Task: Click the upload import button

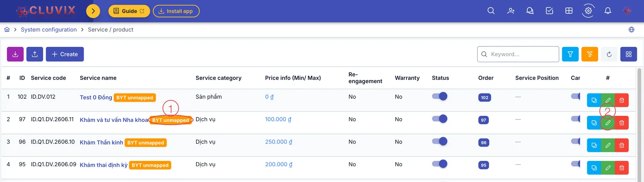Action: click(35, 54)
